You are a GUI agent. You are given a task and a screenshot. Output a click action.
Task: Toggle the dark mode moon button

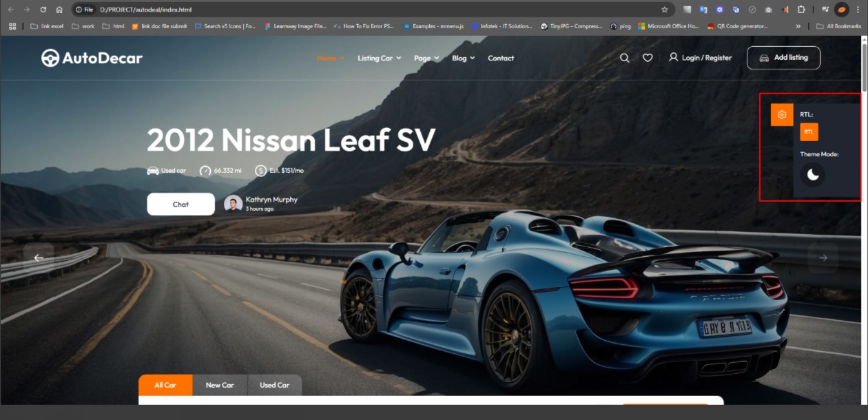pos(813,175)
